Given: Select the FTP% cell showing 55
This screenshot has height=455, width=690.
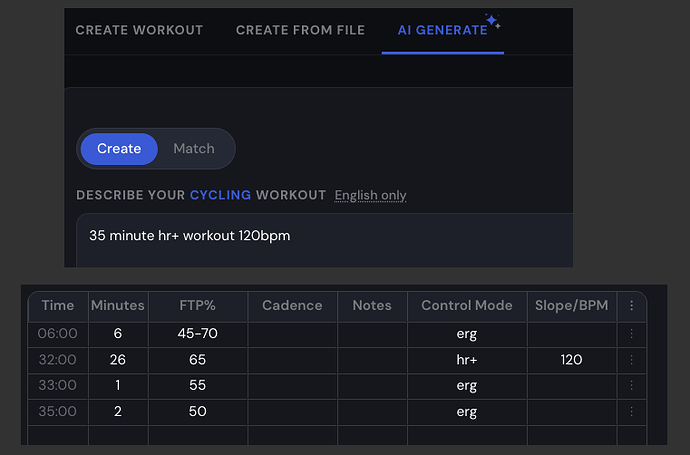Looking at the screenshot, I should tap(198, 385).
